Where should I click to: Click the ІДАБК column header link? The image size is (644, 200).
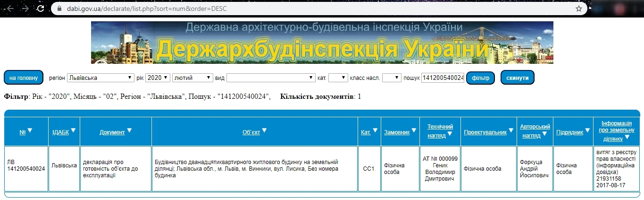[x=60, y=132]
